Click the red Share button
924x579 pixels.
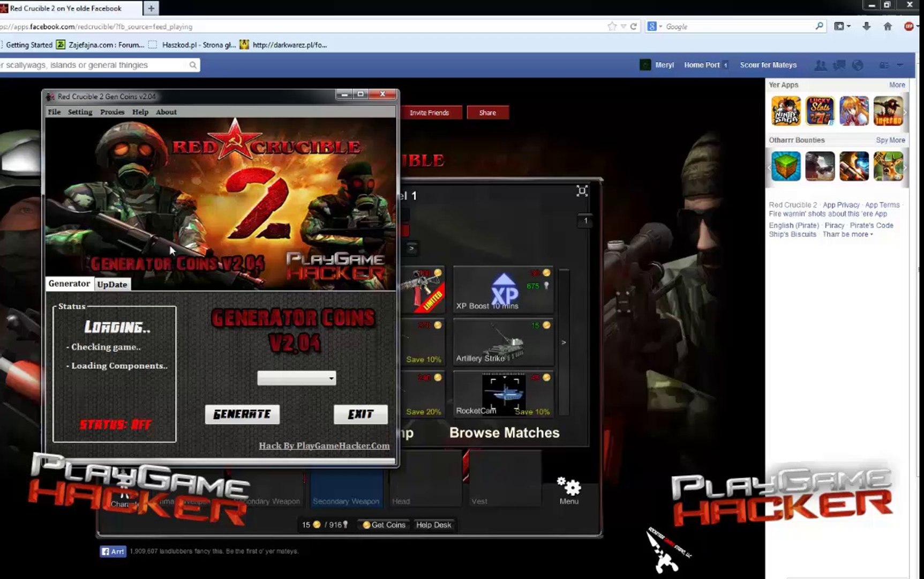tap(487, 113)
